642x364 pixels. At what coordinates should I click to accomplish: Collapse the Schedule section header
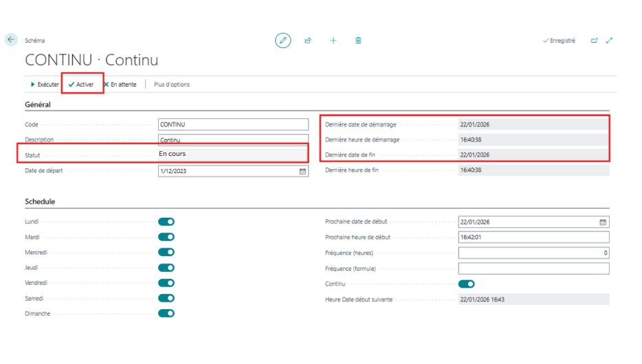40,202
